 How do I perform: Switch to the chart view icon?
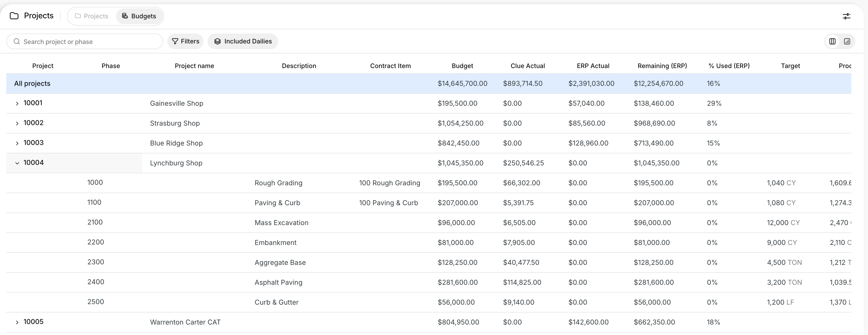847,41
